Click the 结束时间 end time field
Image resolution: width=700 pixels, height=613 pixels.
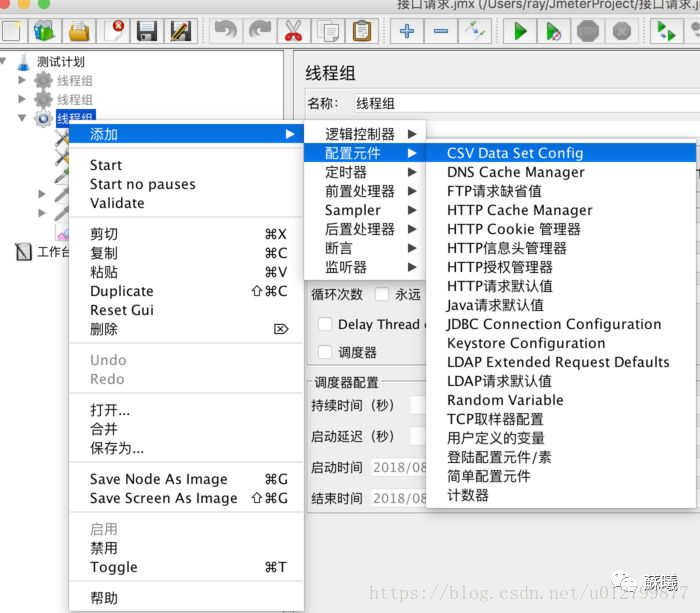click(399, 498)
